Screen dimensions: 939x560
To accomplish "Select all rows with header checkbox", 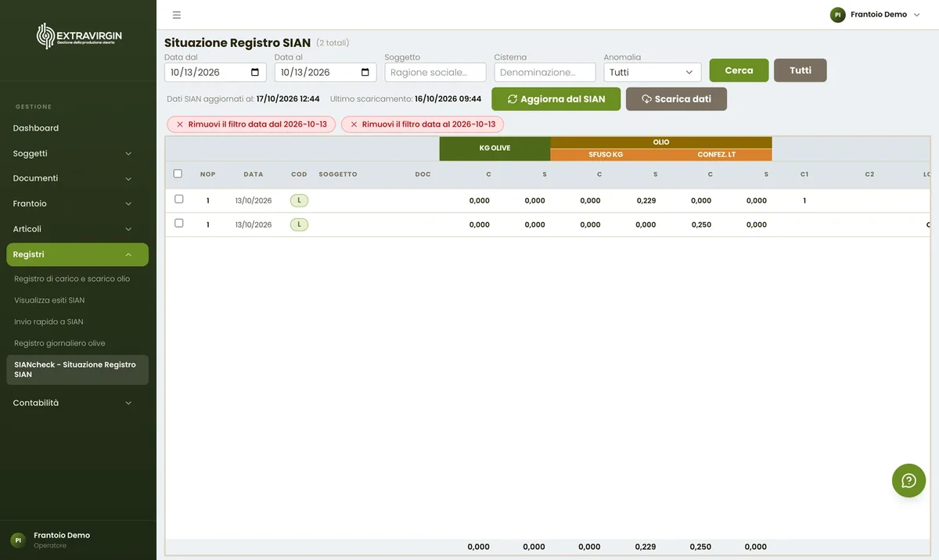I will [x=178, y=174].
